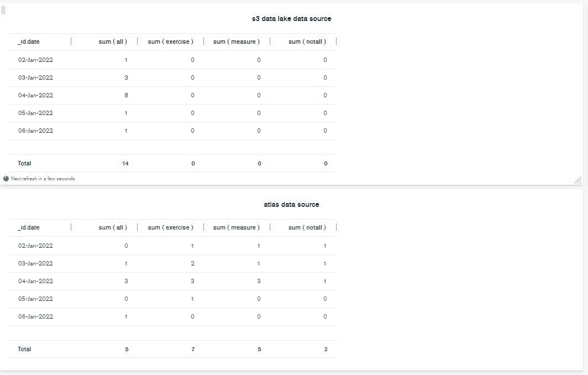Image resolution: width=588 pixels, height=375 pixels.
Task: Sort s3 table by sum ( exercise ) column
Action: coord(170,41)
